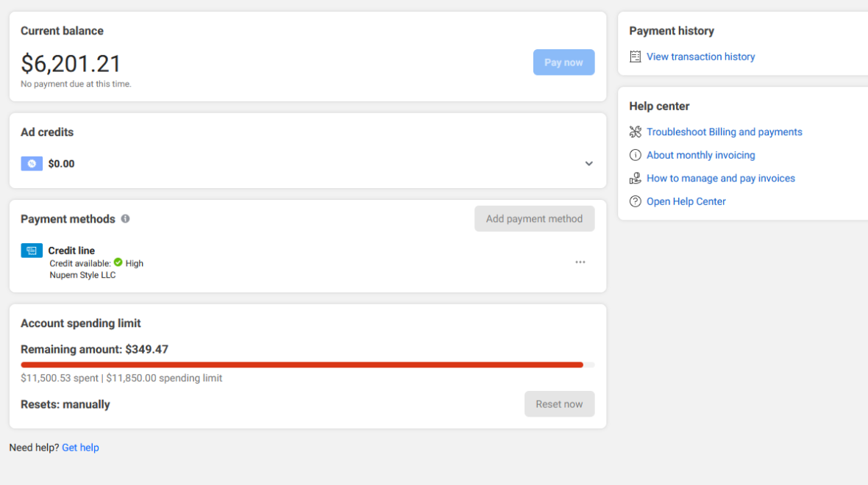Click No payment due at this time
The height and width of the screenshot is (485, 868).
pyautogui.click(x=76, y=84)
